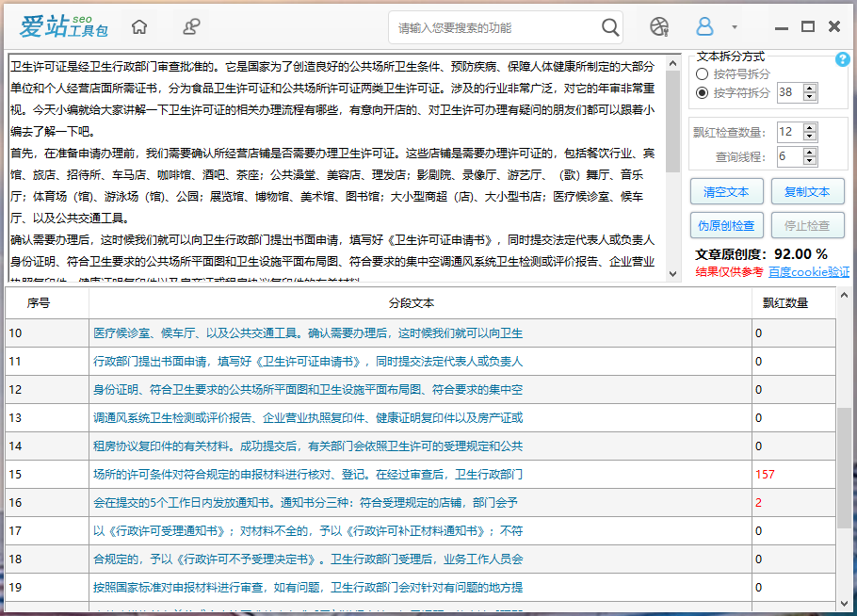Expand the account dropdown arrow

click(735, 26)
